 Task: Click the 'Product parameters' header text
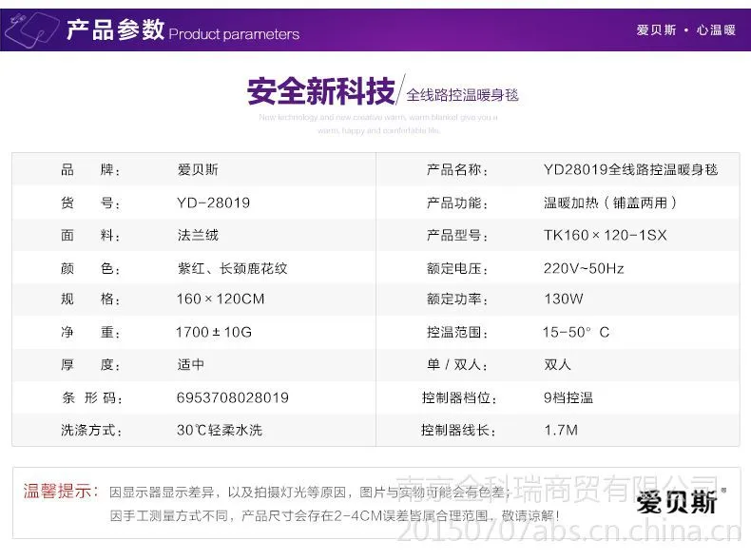(234, 34)
